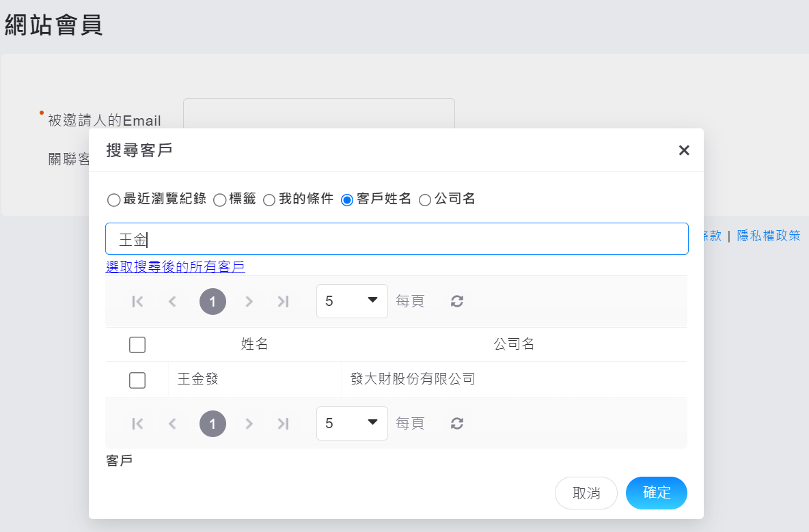Toggle the select-all checkbox in table header
Screen dimensions: 809x532
point(137,344)
